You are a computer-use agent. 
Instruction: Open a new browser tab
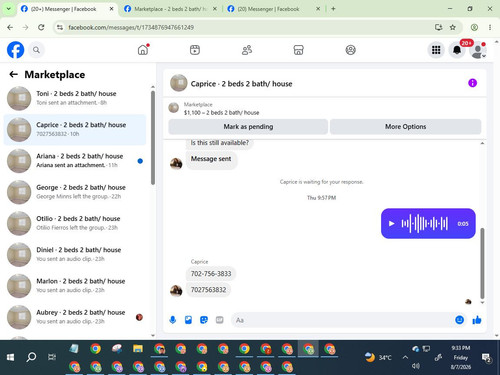pos(333,9)
